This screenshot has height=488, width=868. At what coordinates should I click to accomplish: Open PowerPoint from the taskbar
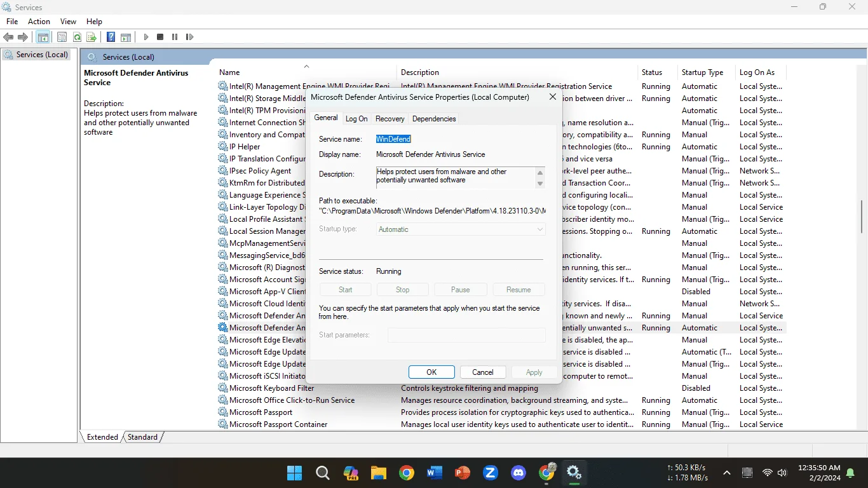463,473
